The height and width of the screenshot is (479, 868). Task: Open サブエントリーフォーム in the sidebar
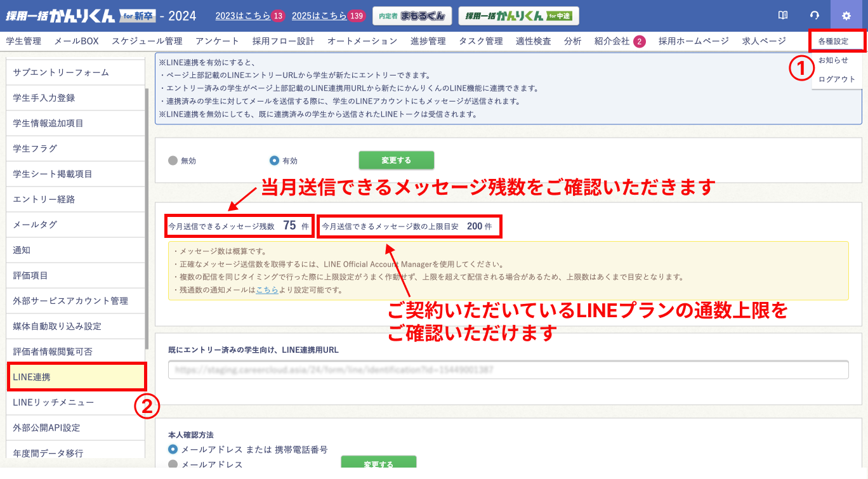pyautogui.click(x=76, y=72)
